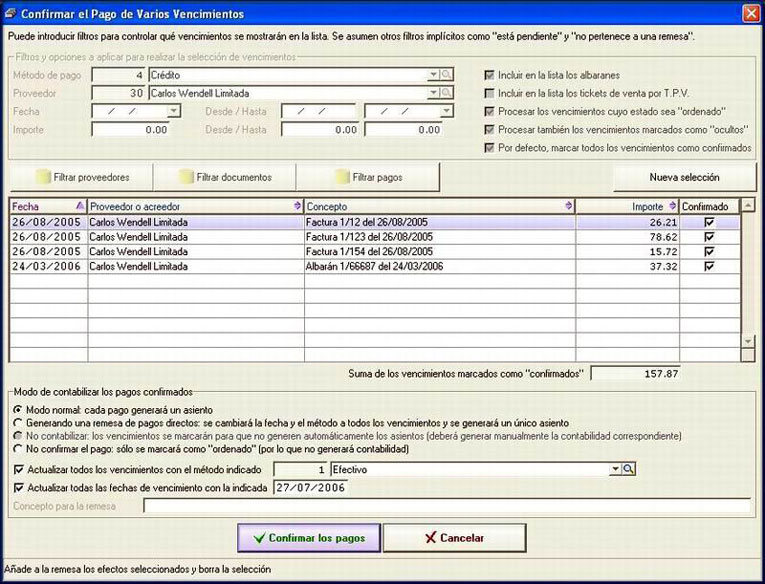Click the Cancelar button
Image resolution: width=765 pixels, height=584 pixels.
point(454,538)
